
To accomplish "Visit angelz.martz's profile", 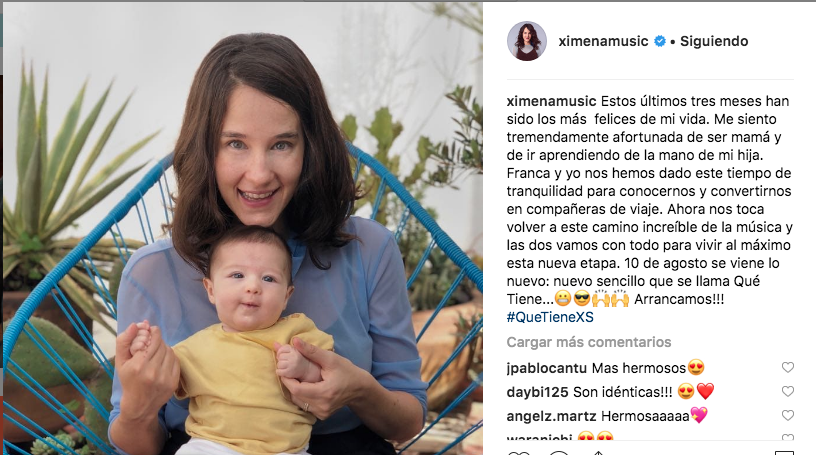I will click(552, 416).
